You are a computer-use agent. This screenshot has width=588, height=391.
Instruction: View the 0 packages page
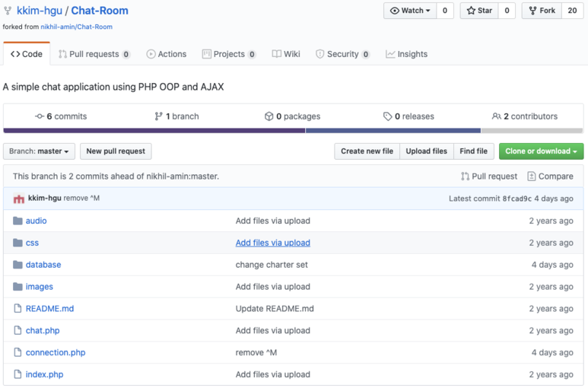click(x=293, y=116)
